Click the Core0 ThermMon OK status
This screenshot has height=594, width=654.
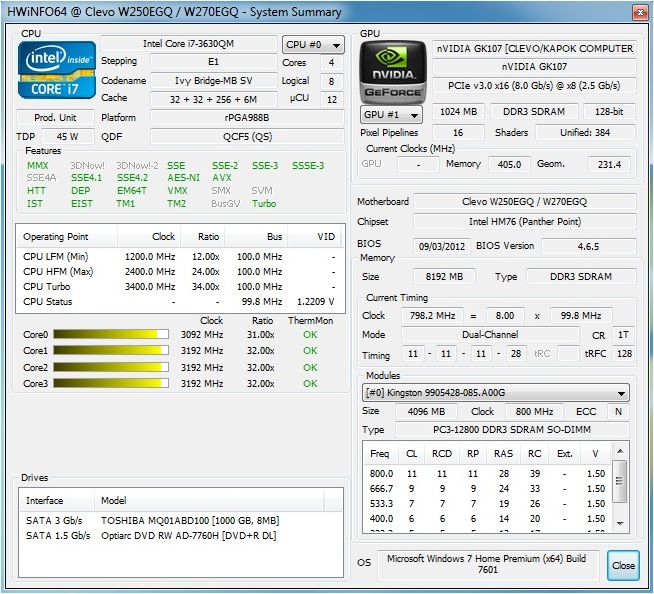click(x=310, y=335)
